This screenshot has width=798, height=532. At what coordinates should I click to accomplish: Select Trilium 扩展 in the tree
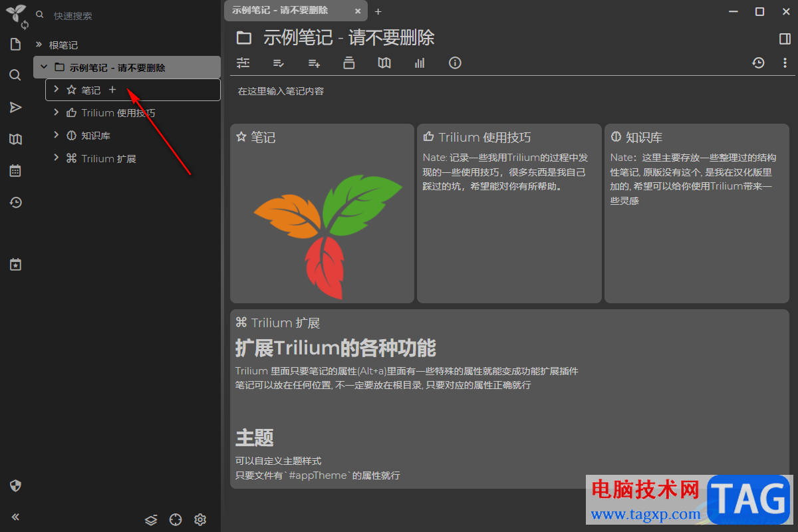click(x=108, y=159)
